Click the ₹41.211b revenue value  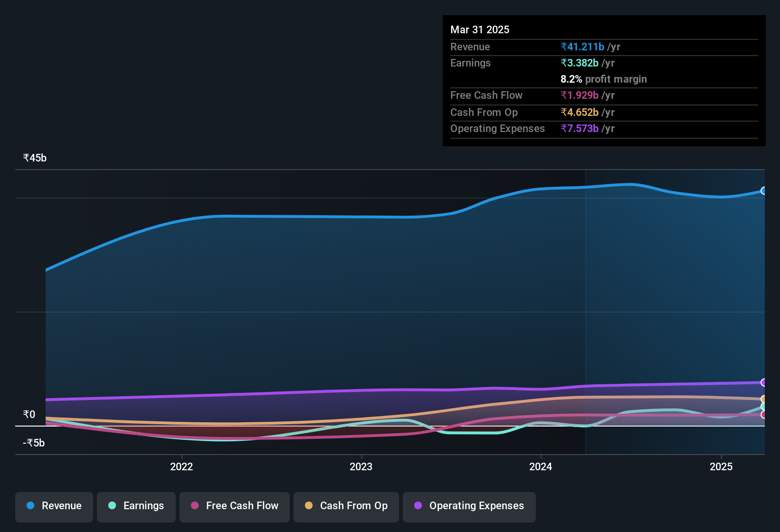582,47
